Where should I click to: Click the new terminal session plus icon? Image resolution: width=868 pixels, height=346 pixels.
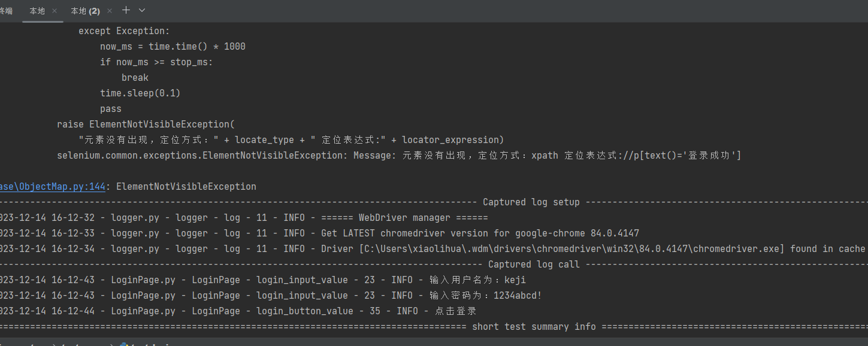(126, 10)
